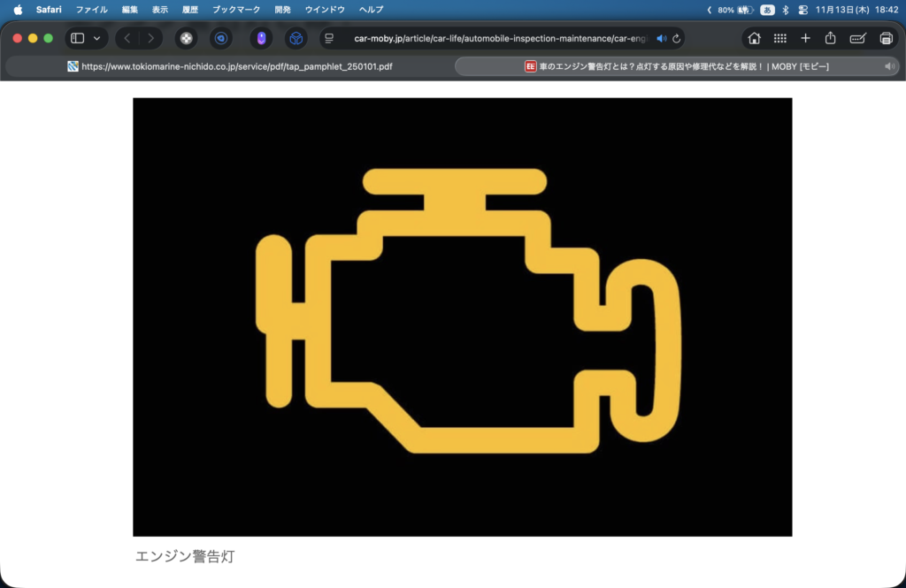Click the Share icon in toolbar
This screenshot has height=588, width=906.
[x=830, y=38]
